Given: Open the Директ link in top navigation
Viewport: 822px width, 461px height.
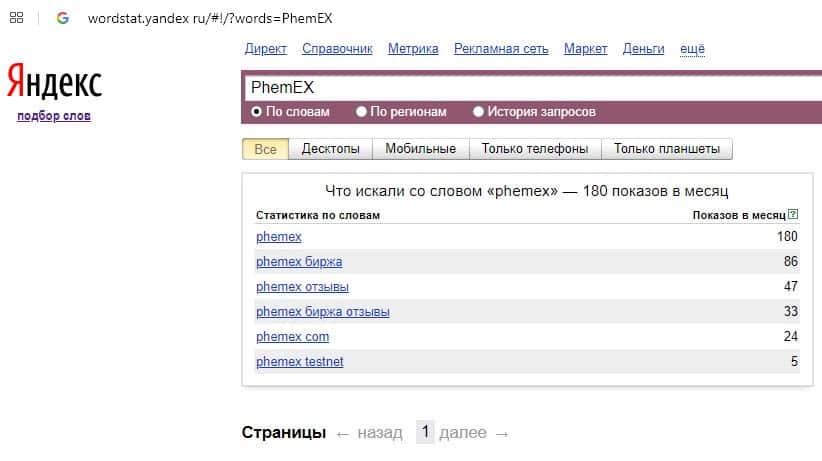Looking at the screenshot, I should tap(265, 49).
